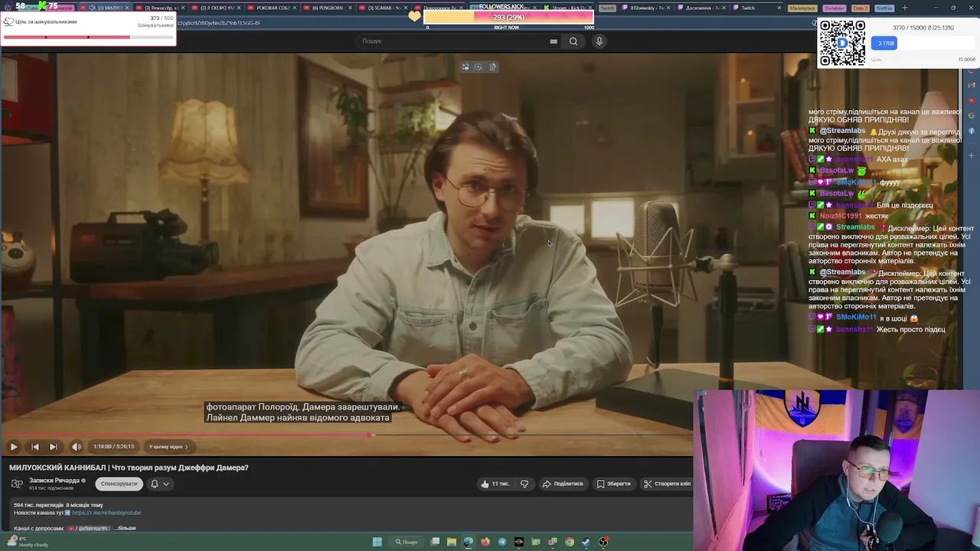The width and height of the screenshot is (980, 551).
Task: Click the magnifier search button on YouTube
Action: pyautogui.click(x=573, y=41)
